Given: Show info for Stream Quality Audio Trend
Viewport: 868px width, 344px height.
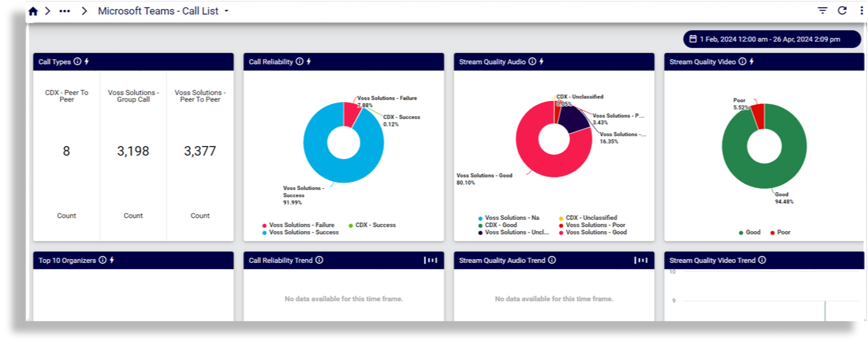Looking at the screenshot, I should tap(552, 260).
